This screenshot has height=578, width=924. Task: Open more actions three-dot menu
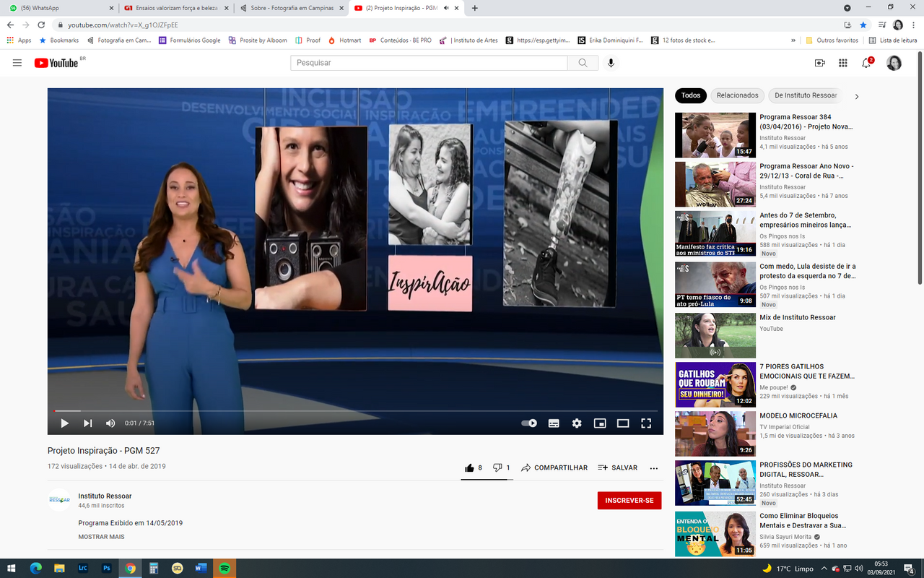(x=654, y=468)
